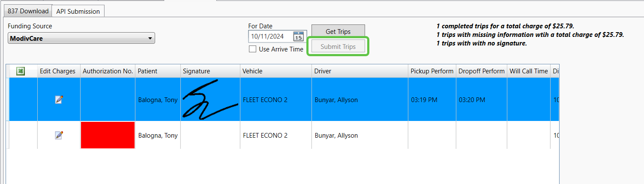Click the Pickup Perform column header
This screenshot has height=184, width=644.
pyautogui.click(x=432, y=71)
